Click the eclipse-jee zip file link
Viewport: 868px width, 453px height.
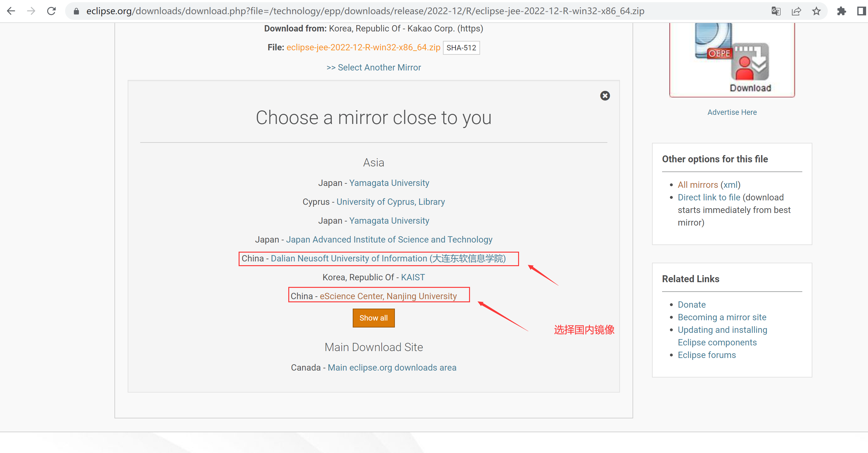(x=363, y=48)
